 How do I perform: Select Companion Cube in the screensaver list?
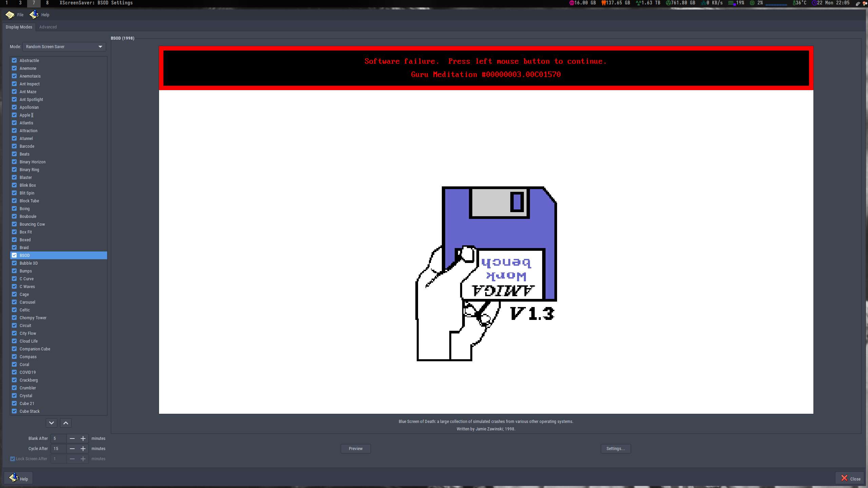[35, 349]
